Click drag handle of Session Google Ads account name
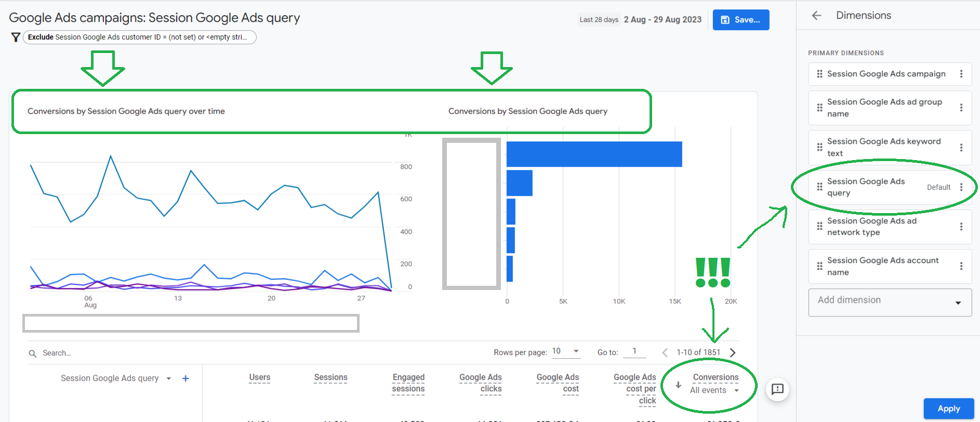This screenshot has width=980, height=422. click(x=819, y=266)
